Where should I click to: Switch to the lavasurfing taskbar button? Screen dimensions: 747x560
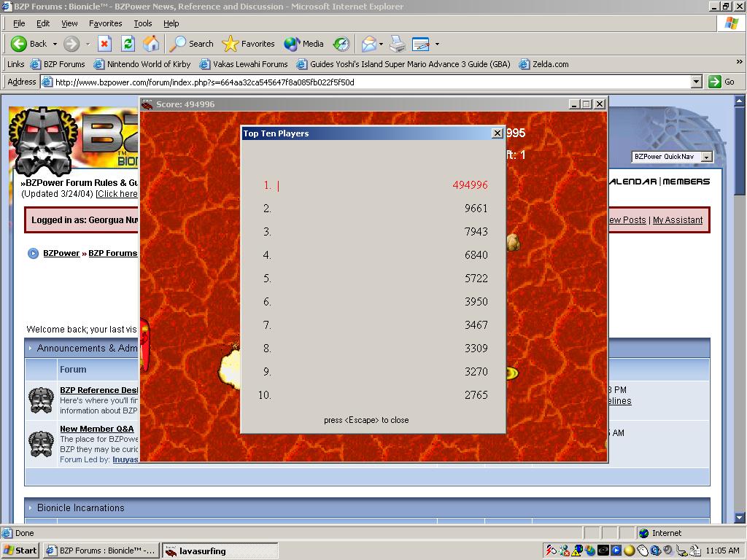point(220,551)
